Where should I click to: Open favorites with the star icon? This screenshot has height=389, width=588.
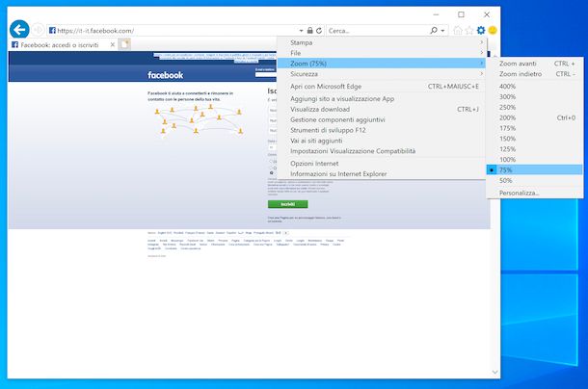point(469,31)
